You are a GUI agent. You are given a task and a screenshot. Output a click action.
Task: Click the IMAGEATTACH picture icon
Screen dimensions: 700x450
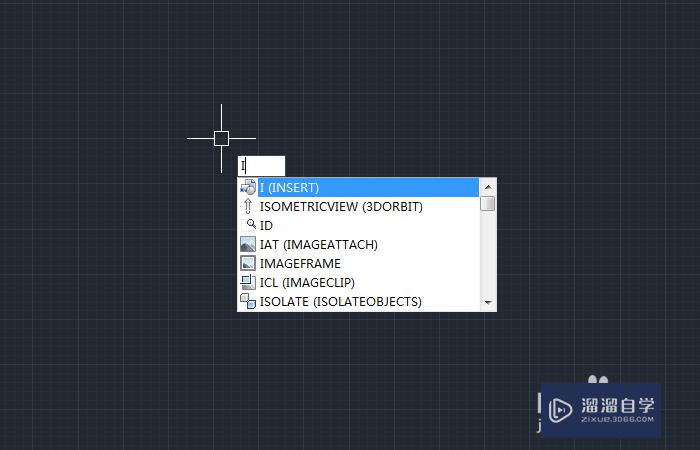pos(248,245)
